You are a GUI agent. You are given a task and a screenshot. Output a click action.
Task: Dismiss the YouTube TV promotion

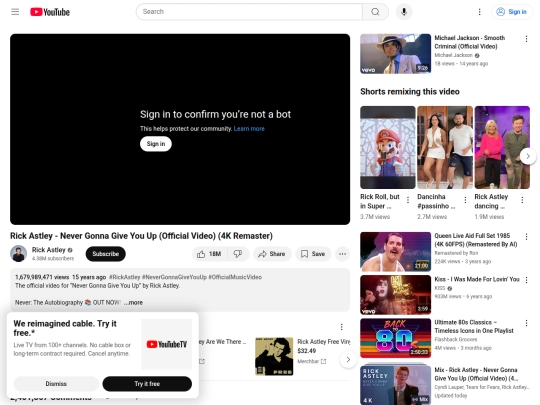[x=56, y=384]
